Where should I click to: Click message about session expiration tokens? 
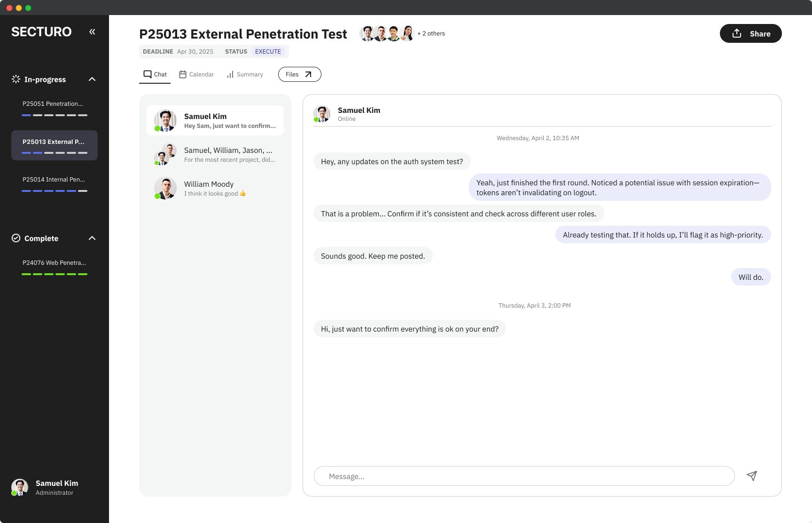[x=620, y=187]
